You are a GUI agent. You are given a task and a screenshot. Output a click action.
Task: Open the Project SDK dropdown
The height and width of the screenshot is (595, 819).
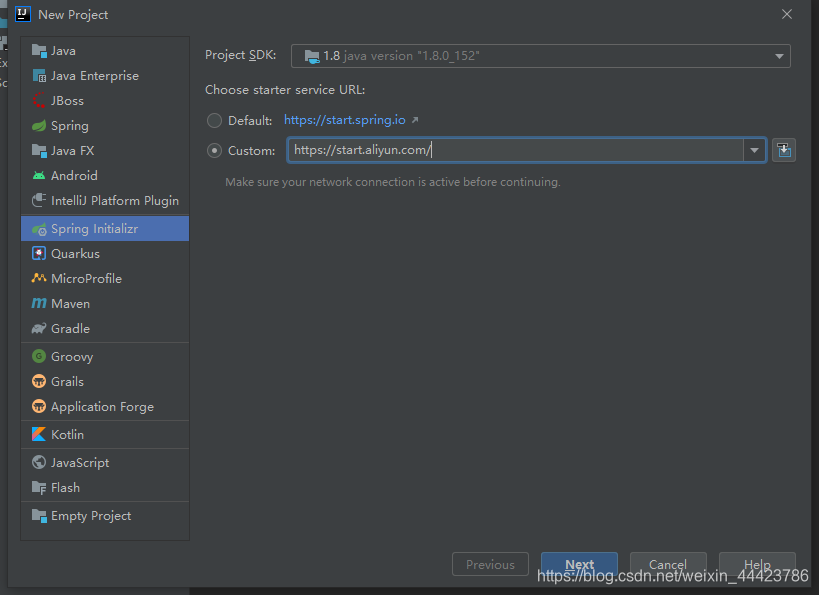coord(541,56)
